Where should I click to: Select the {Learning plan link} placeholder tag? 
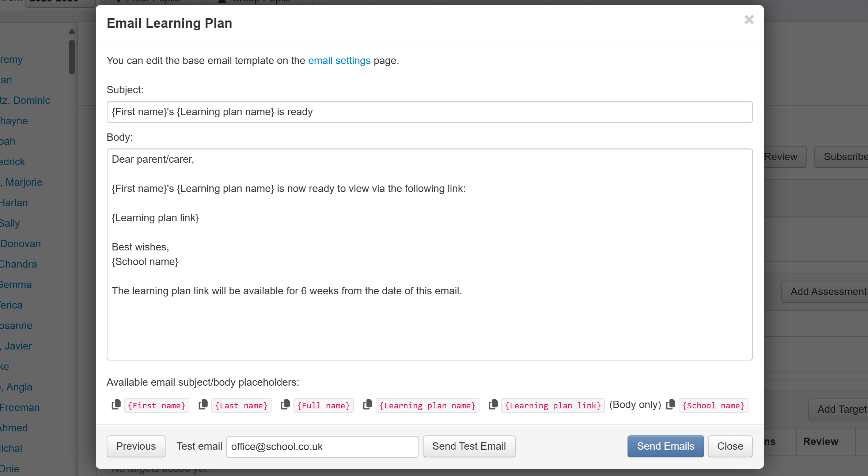553,406
